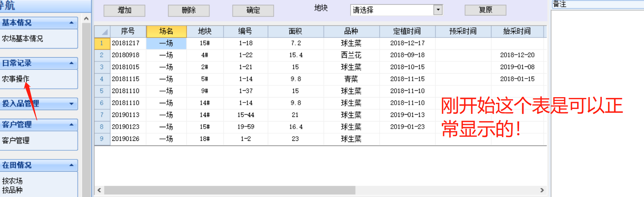Click 4# plot cell
644x197 pixels.
(x=205, y=55)
